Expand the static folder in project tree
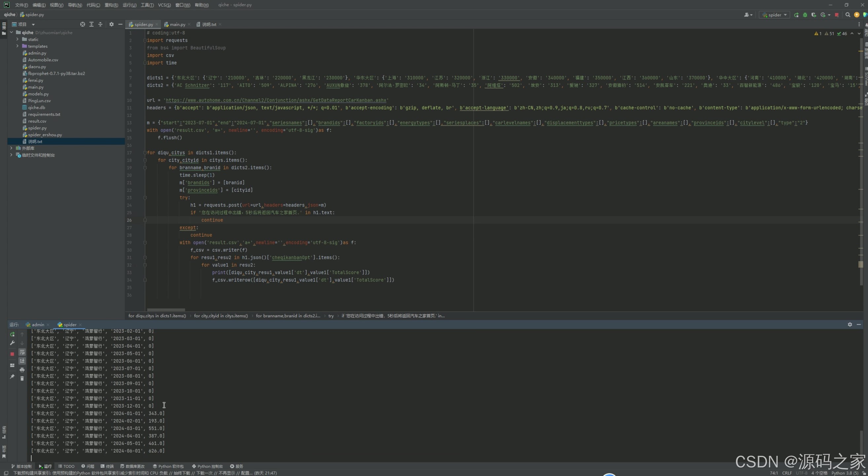 click(18, 39)
